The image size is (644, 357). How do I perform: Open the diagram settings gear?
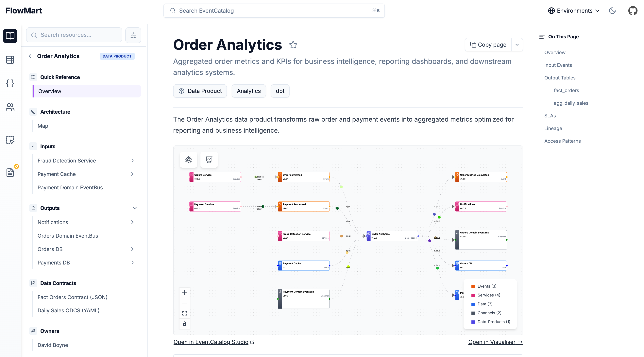click(189, 160)
